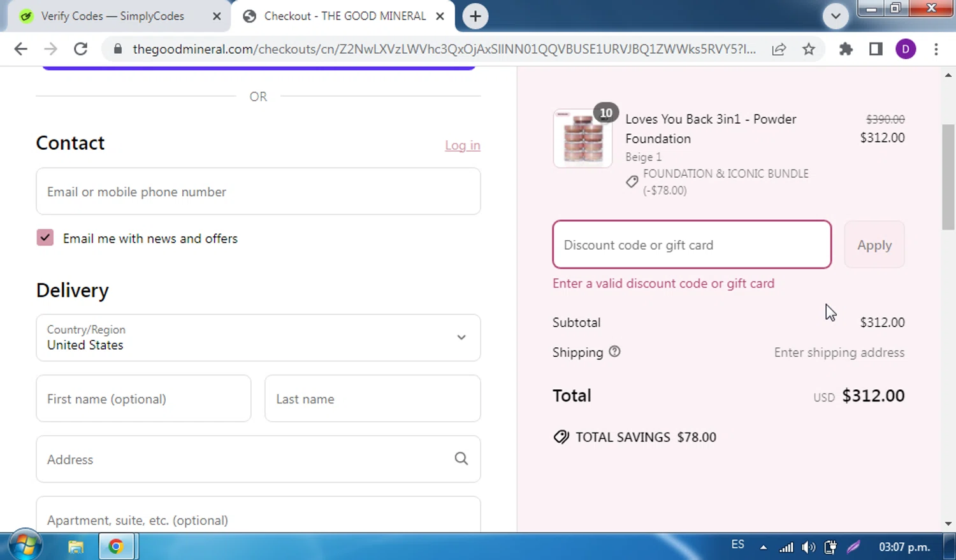Open tab search dropdown arrow
Viewport: 956px width, 560px height.
pyautogui.click(x=836, y=16)
